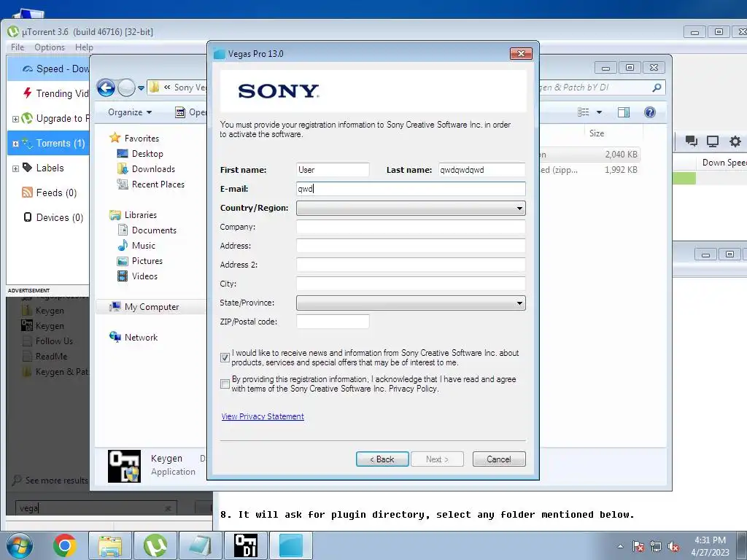
Task: Open the Country/Region dropdown
Action: [x=411, y=208]
